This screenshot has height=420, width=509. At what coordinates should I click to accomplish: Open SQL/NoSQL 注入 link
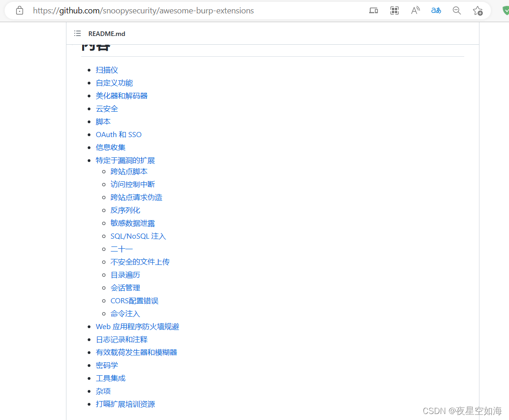tap(138, 236)
